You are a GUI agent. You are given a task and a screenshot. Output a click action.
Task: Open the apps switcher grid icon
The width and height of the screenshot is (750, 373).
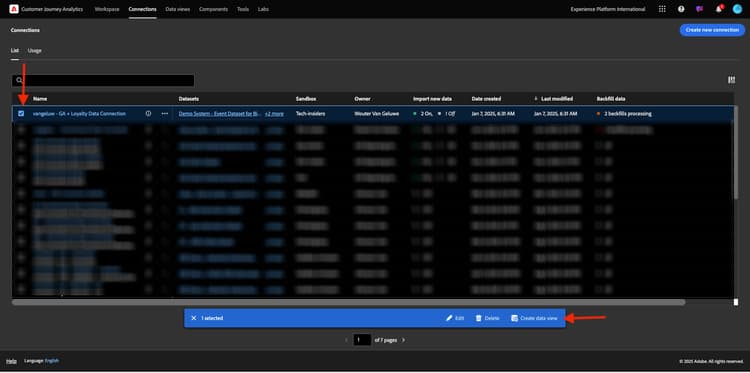point(662,9)
